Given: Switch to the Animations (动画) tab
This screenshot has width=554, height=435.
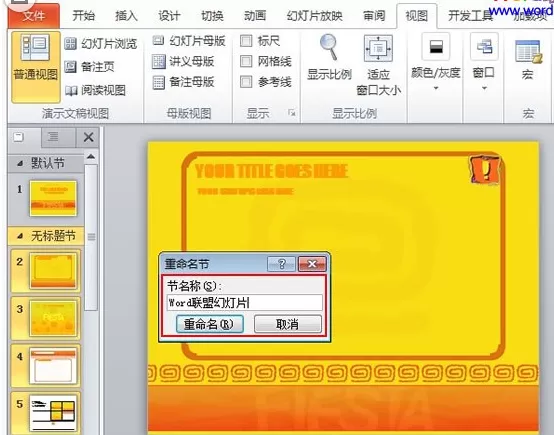Looking at the screenshot, I should (255, 16).
